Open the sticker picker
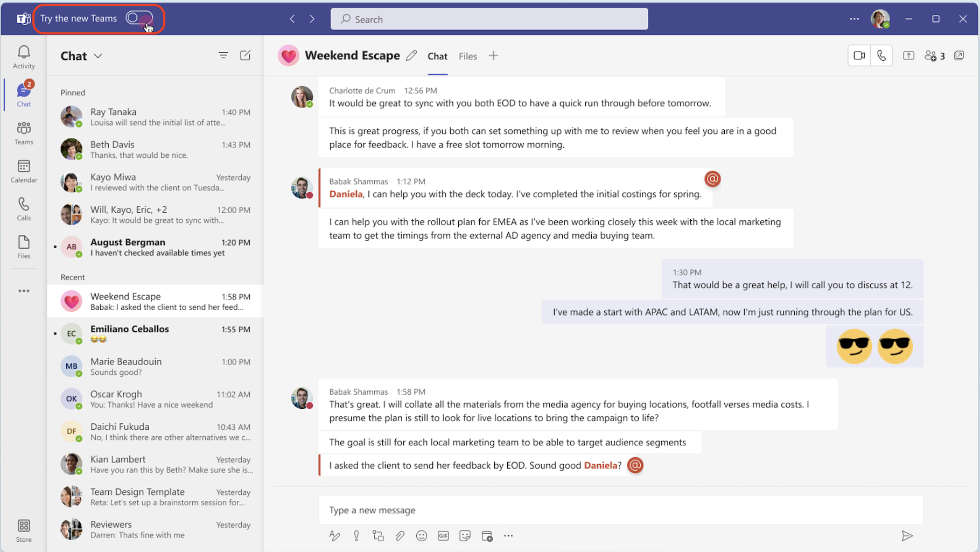Image resolution: width=980 pixels, height=552 pixels. 465,536
